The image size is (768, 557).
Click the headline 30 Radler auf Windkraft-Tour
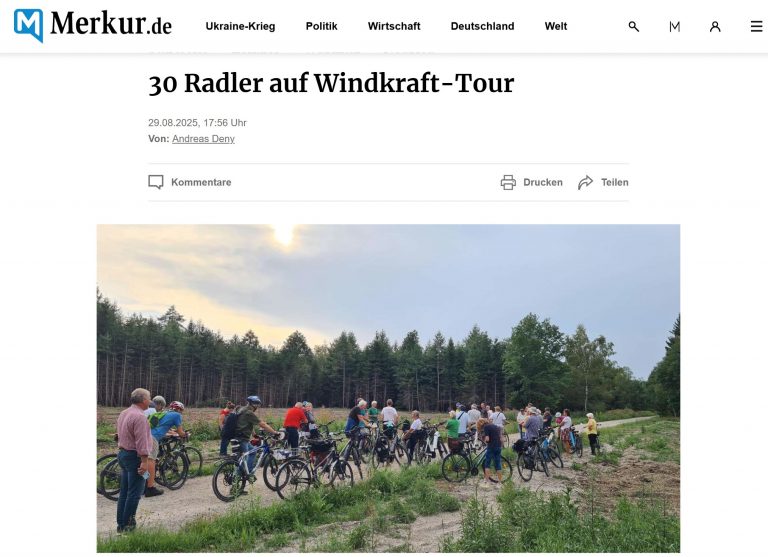pyautogui.click(x=331, y=83)
